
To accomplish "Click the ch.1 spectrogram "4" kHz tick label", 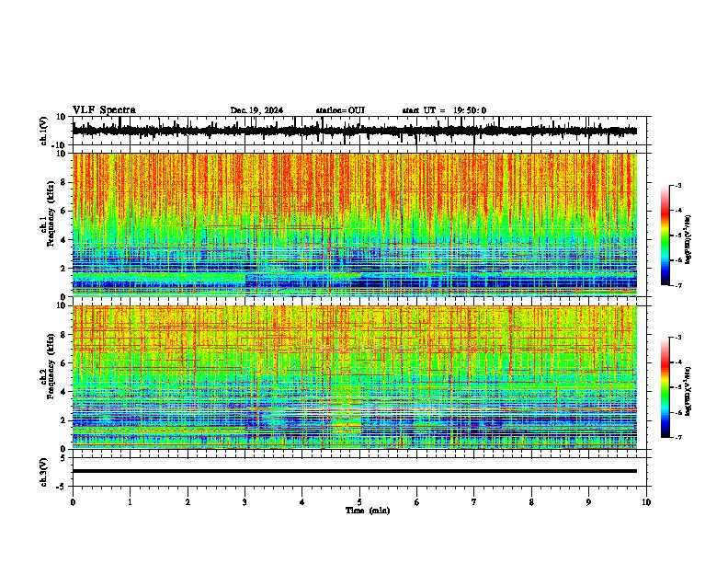I will 63,240.
